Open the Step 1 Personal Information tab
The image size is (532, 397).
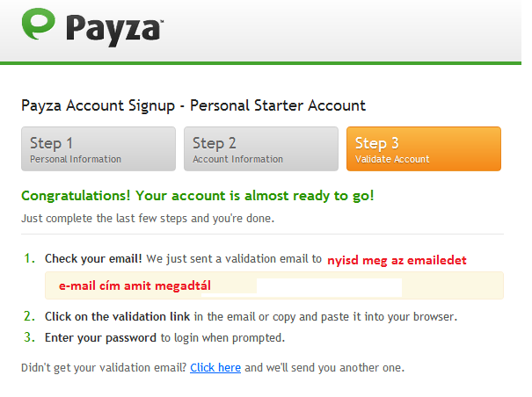(98, 148)
